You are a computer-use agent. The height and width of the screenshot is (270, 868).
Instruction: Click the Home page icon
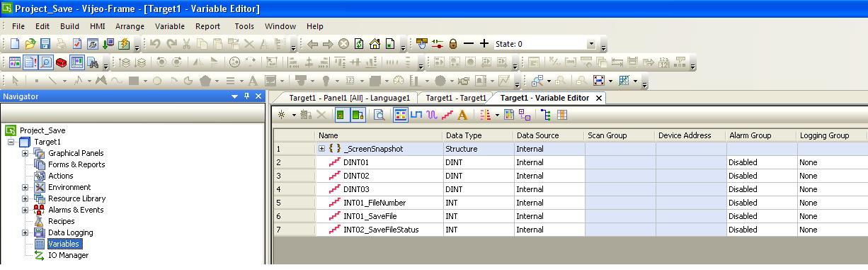tap(375, 44)
